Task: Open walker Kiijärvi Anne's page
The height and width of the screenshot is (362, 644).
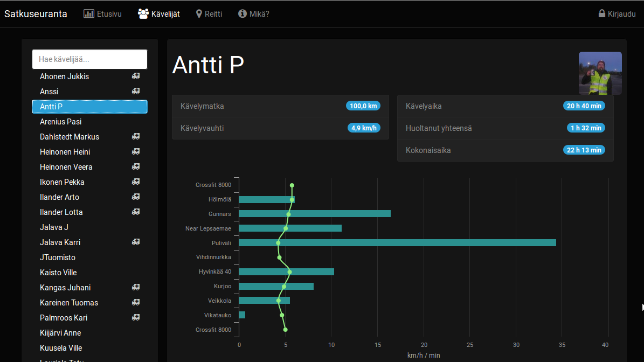Action: [60, 333]
